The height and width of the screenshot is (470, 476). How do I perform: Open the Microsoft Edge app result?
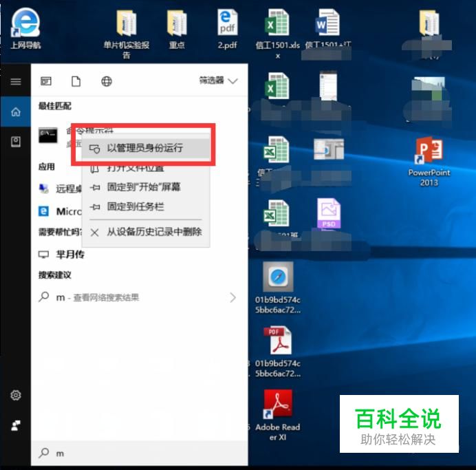pyautogui.click(x=60, y=211)
